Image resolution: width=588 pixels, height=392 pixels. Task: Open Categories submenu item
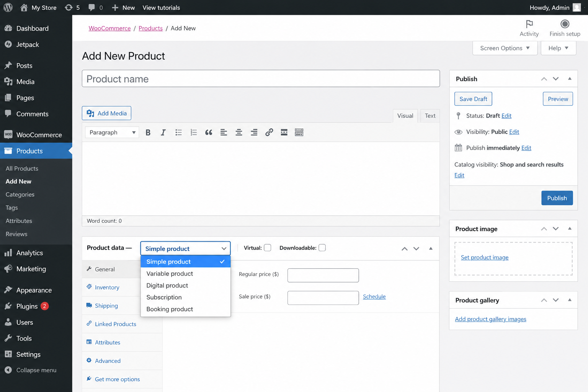tap(20, 194)
